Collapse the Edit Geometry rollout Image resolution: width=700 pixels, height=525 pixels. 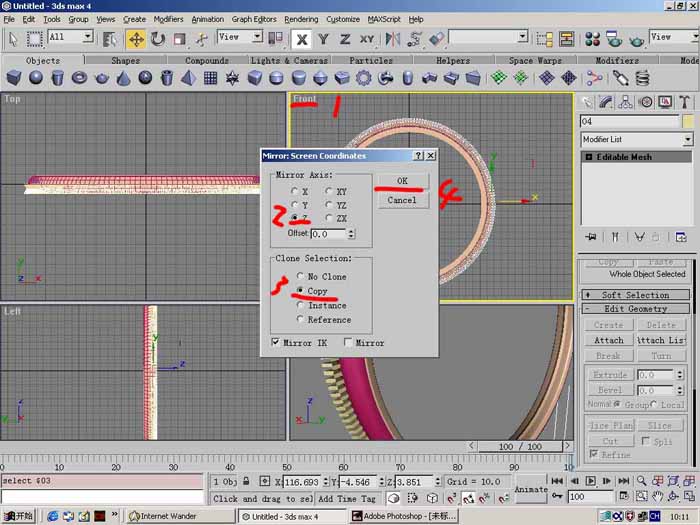click(x=635, y=308)
